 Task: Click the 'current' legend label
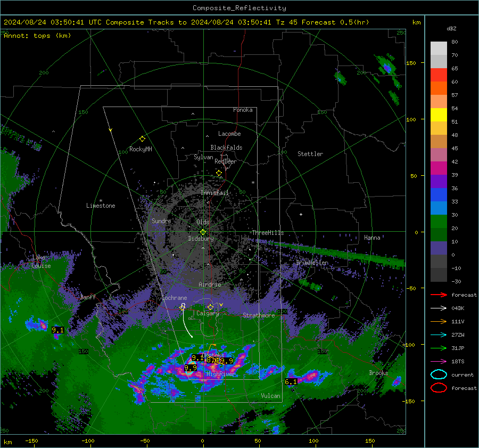pos(463,375)
